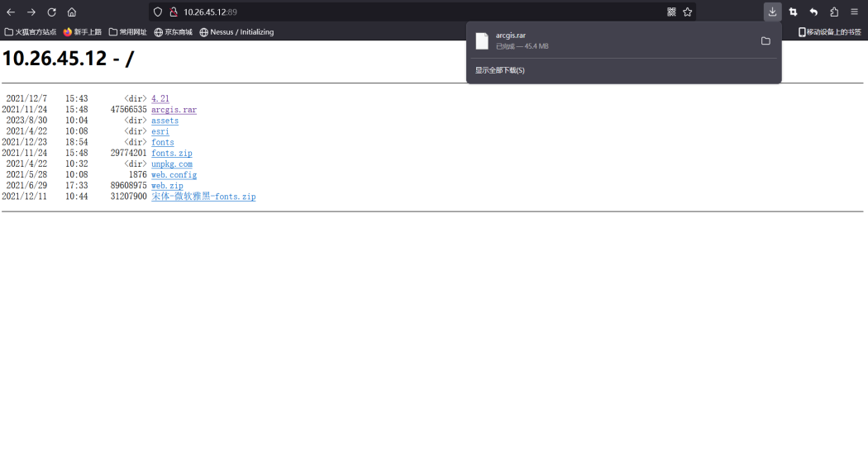Expand the 常用网址 bookmark folder
Viewport: 868px width, 460px height.
127,32
